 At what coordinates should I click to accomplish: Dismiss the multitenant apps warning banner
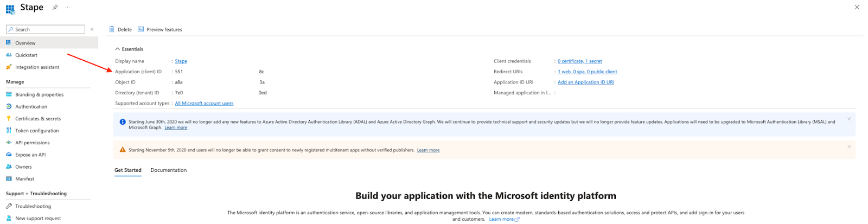click(849, 146)
